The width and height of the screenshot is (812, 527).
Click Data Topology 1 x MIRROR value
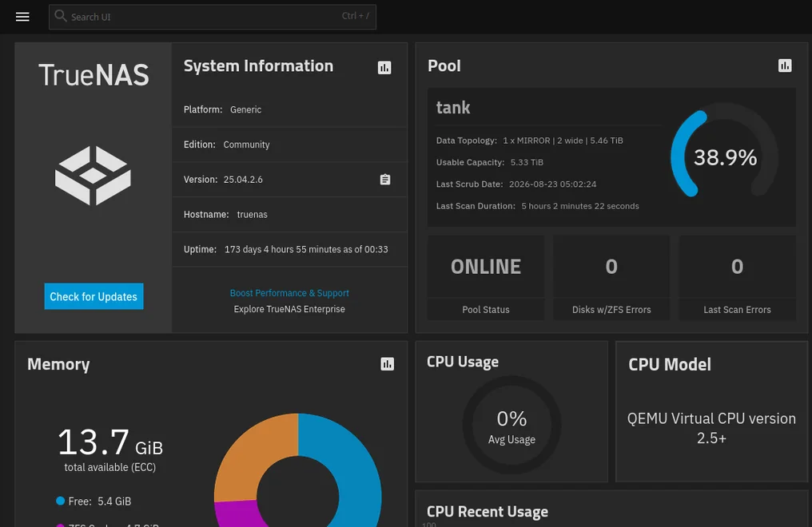563,141
